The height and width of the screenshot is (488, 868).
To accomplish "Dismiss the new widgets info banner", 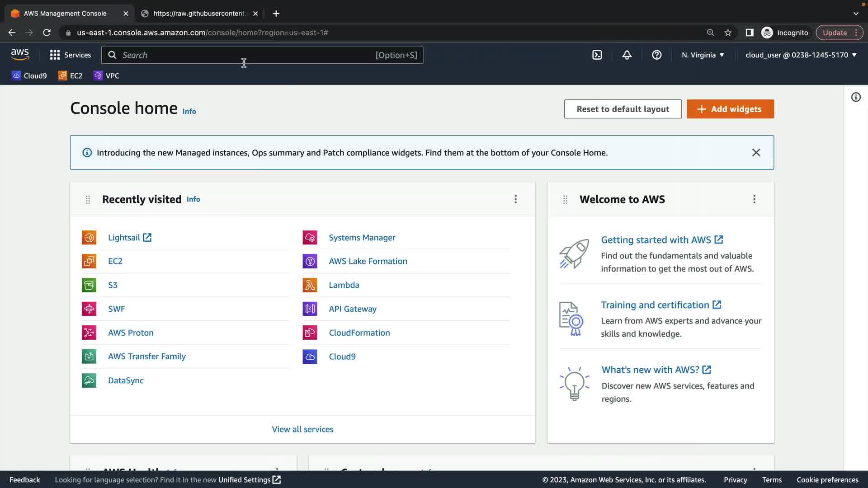I will [756, 153].
